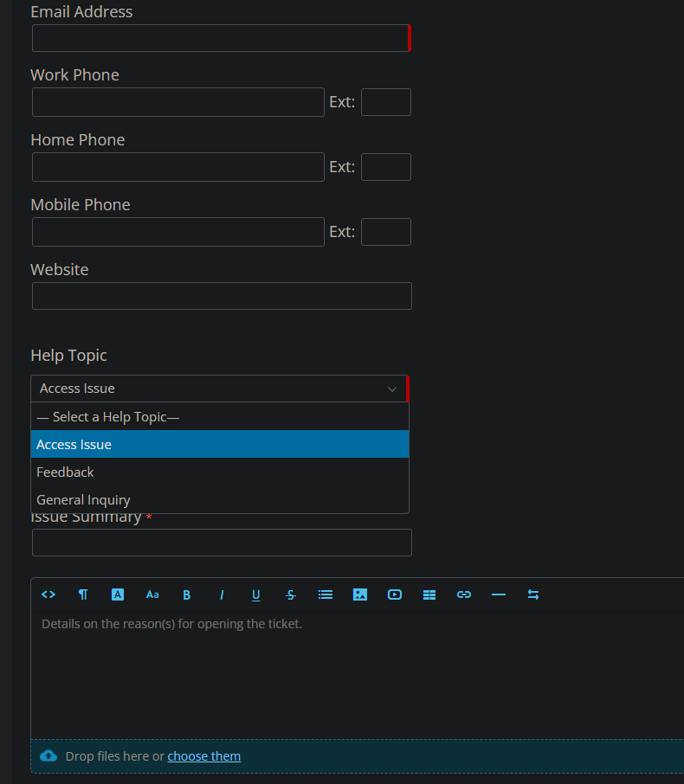Image resolution: width=684 pixels, height=784 pixels.
Task: Insert a table via editor toolbar
Action: coord(429,594)
